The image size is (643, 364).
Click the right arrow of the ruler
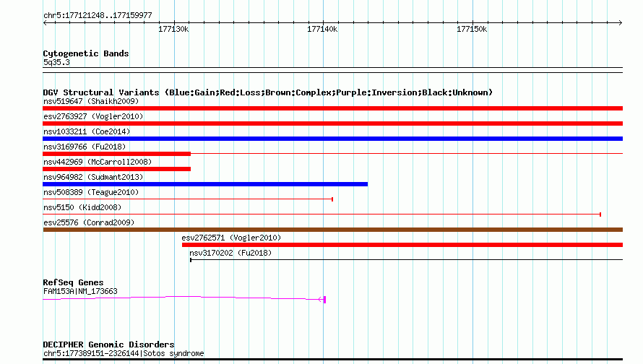[x=621, y=23]
